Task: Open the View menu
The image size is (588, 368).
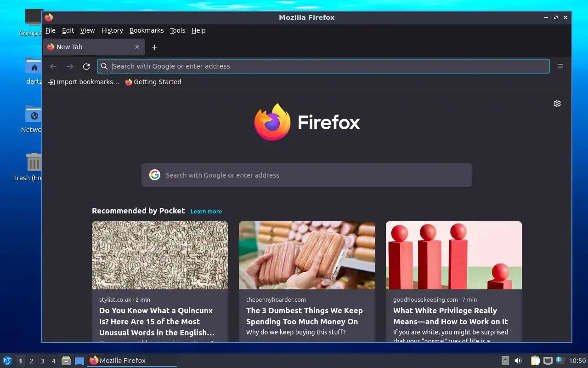Action: 87,30
